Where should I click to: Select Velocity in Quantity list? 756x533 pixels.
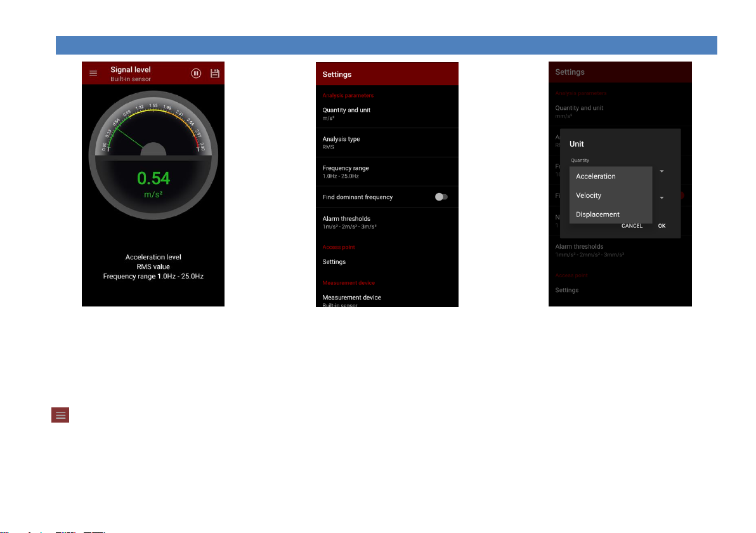coord(610,195)
